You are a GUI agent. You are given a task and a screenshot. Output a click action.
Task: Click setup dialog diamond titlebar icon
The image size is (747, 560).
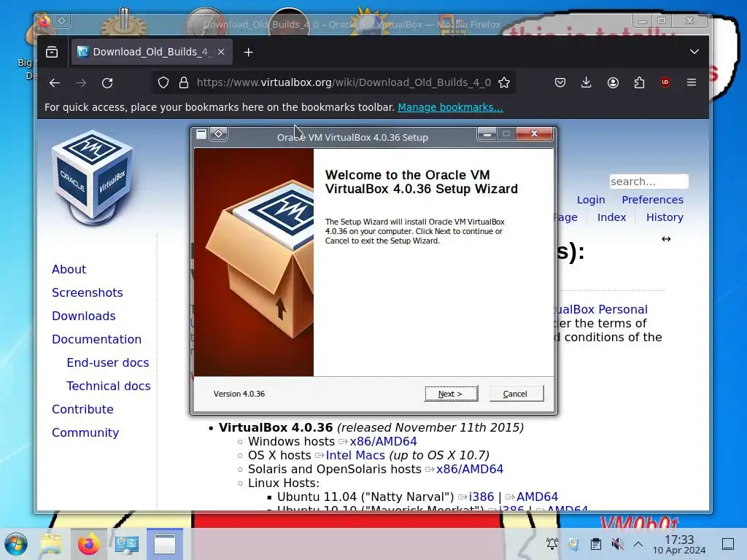tap(219, 134)
